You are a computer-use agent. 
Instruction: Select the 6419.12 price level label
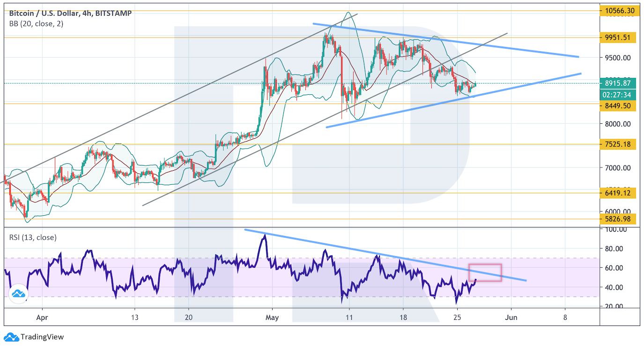[x=618, y=193]
